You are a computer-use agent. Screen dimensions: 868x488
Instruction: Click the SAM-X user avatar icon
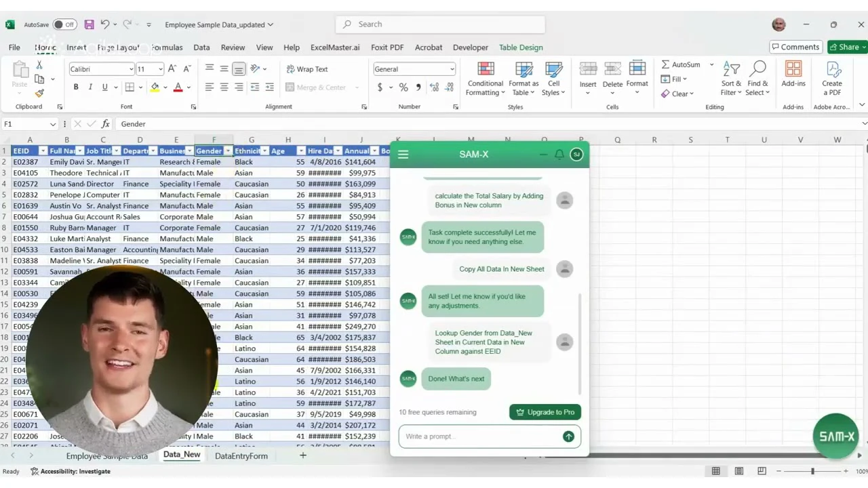[x=576, y=155]
